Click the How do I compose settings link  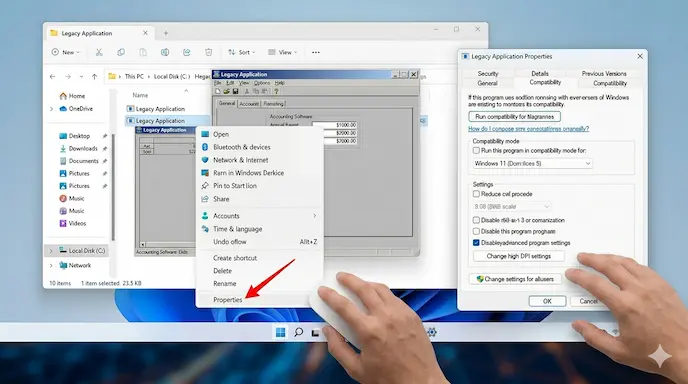pos(528,129)
